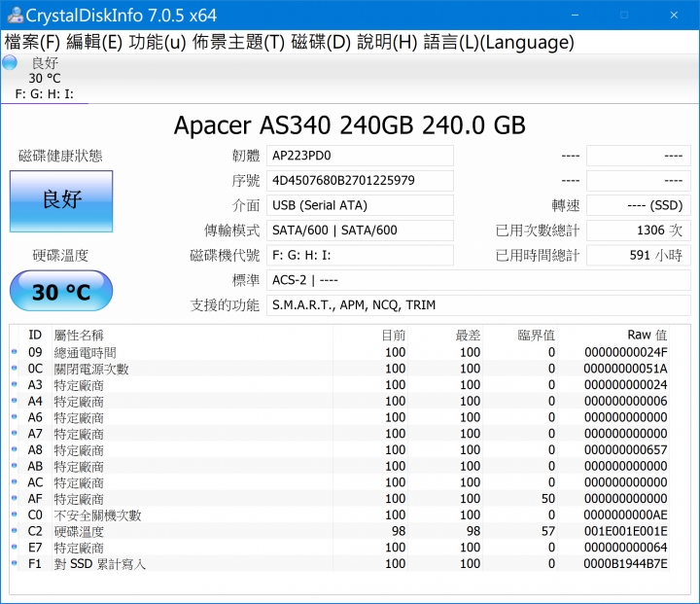Click raw value 0000000000AE

point(626,515)
